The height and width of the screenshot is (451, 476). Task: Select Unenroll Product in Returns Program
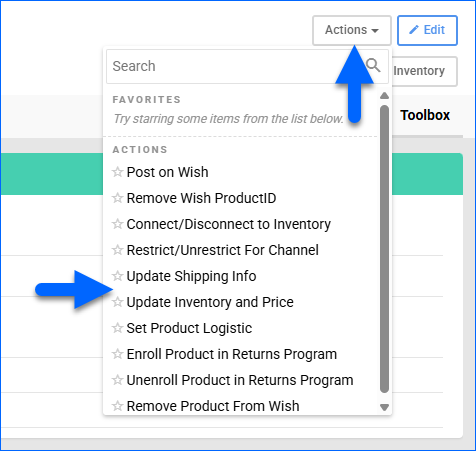point(240,380)
